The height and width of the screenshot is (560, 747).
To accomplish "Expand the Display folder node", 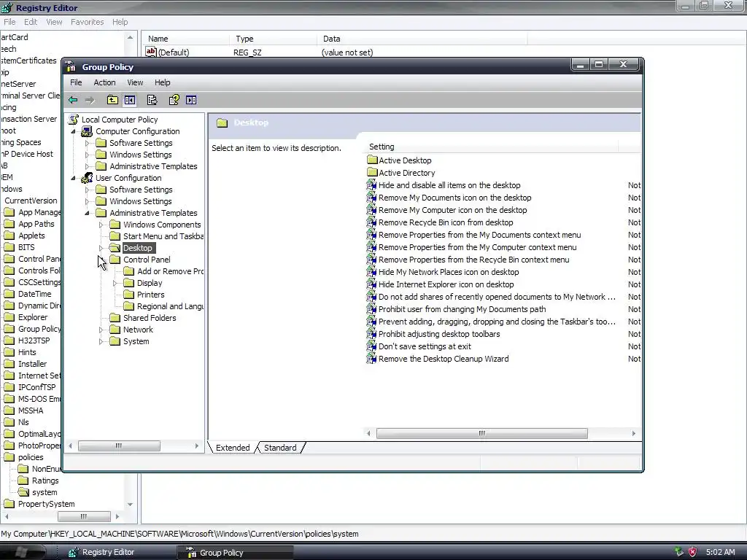I will [x=115, y=284].
